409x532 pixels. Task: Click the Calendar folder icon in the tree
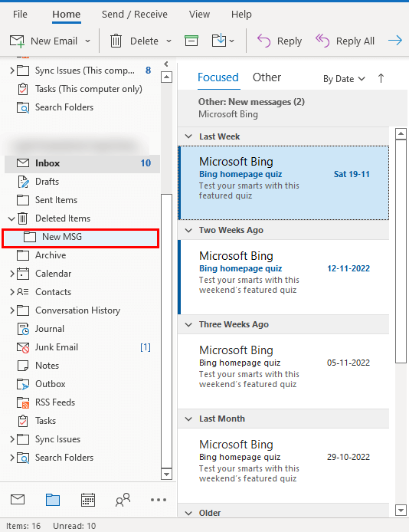[23, 274]
